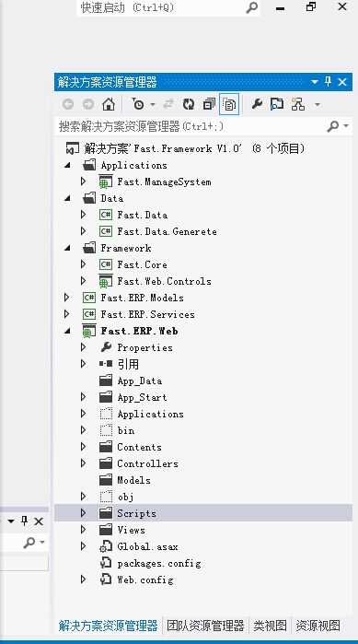This screenshot has width=358, height=644.
Task: Click the Refresh icon in toolbar
Action: tap(189, 104)
